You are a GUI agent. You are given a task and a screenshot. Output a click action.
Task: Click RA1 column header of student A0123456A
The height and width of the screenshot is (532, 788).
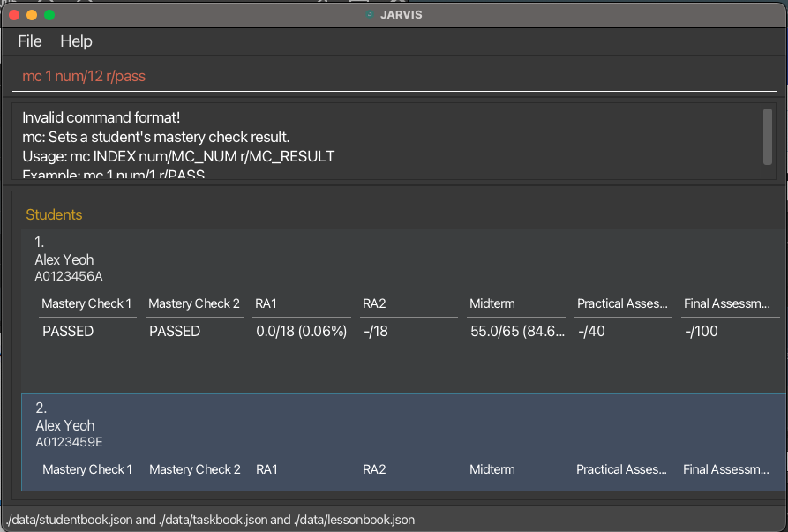point(266,303)
